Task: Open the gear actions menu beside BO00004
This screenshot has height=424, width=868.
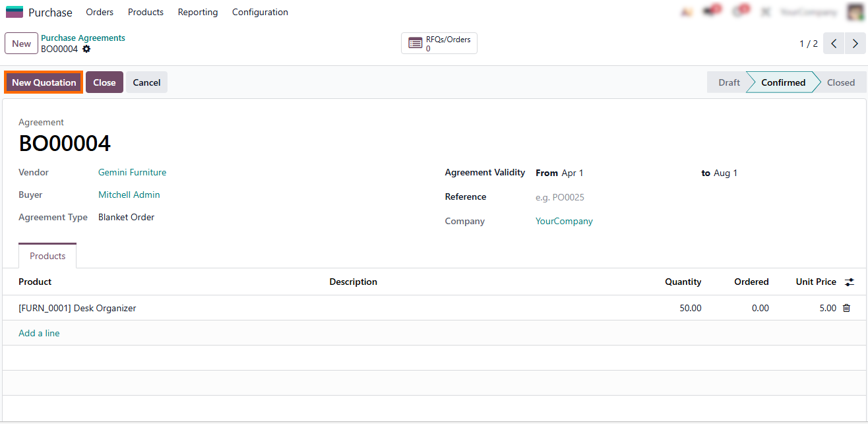Action: (86, 49)
